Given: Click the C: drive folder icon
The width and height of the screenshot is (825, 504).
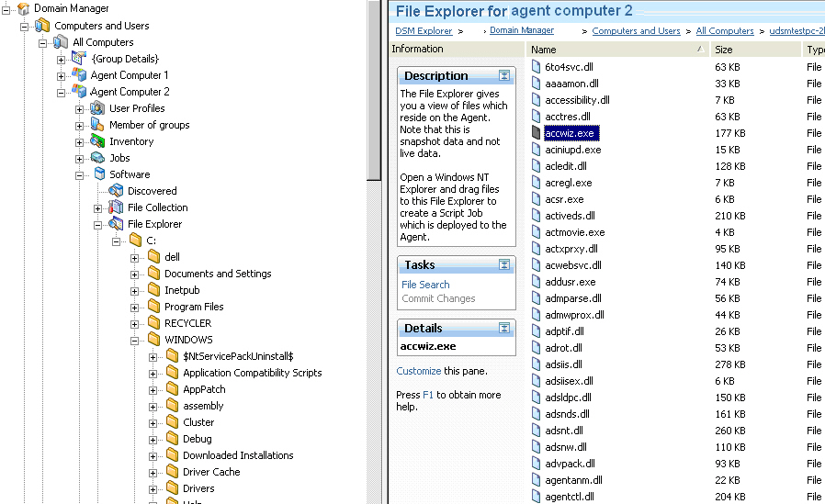Looking at the screenshot, I should point(136,241).
